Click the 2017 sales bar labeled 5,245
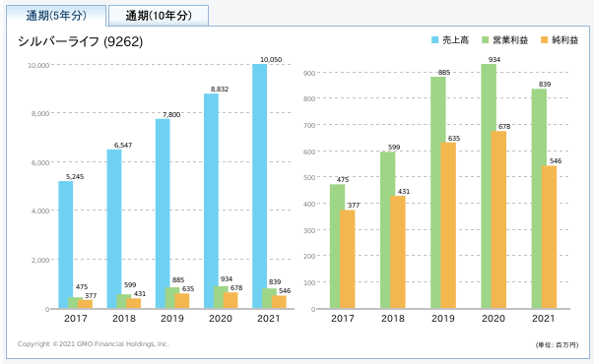This screenshot has width=594, height=364. (66, 245)
